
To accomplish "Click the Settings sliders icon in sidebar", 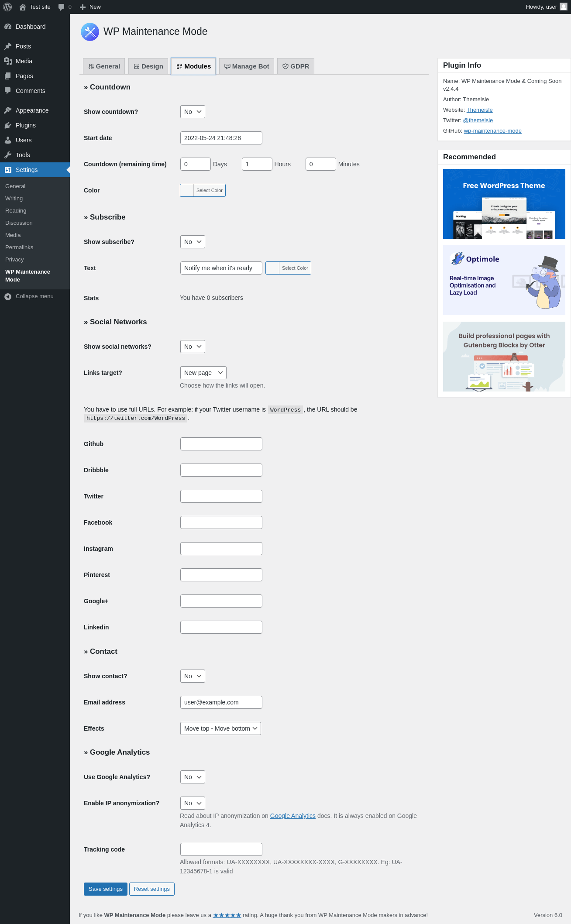I will point(8,170).
